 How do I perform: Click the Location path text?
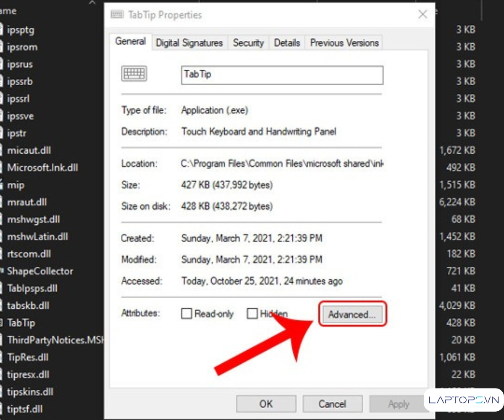pyautogui.click(x=282, y=164)
